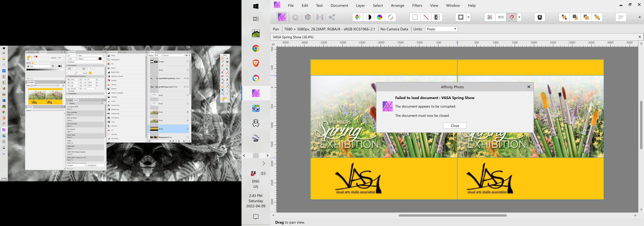Open the Grays swatch palette dropdown
The width and height of the screenshot is (644, 226).
(39, 66)
